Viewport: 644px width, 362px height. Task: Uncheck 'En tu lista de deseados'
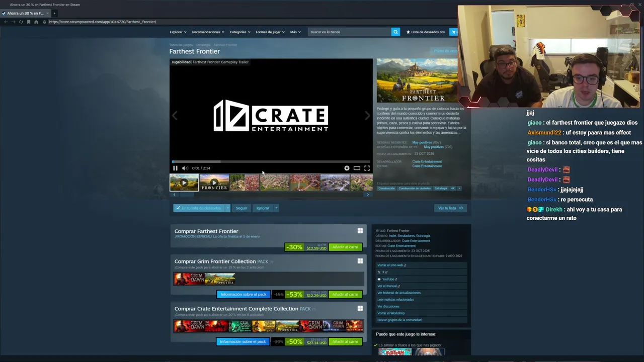pyautogui.click(x=198, y=208)
